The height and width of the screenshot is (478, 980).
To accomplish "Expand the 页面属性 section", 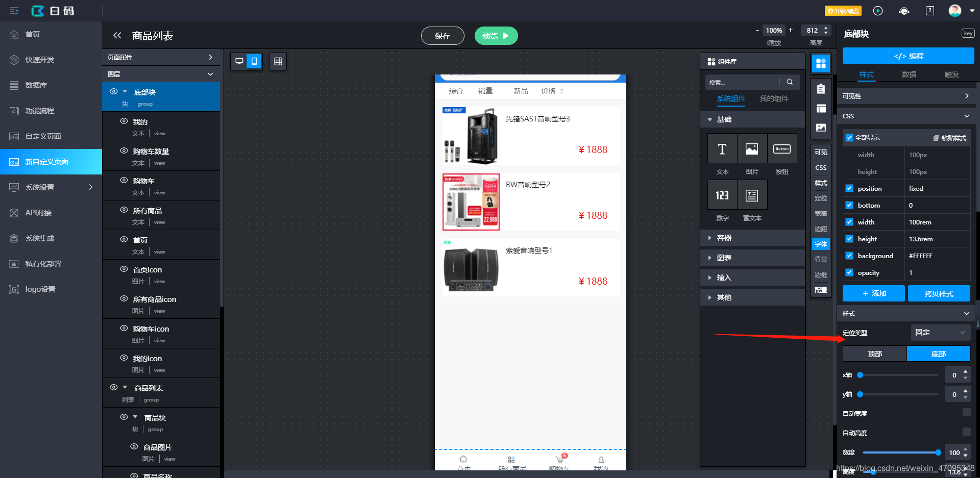I will pos(161,57).
